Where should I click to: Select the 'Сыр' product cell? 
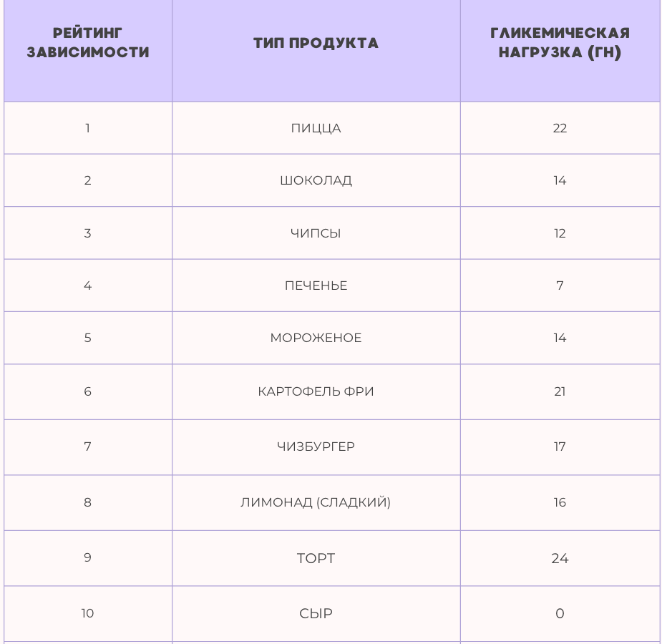click(x=316, y=613)
